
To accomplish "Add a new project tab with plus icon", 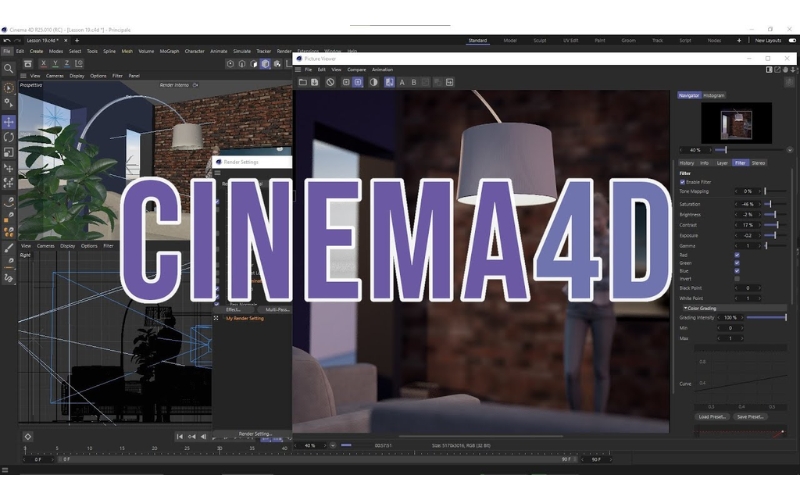I will point(77,40).
